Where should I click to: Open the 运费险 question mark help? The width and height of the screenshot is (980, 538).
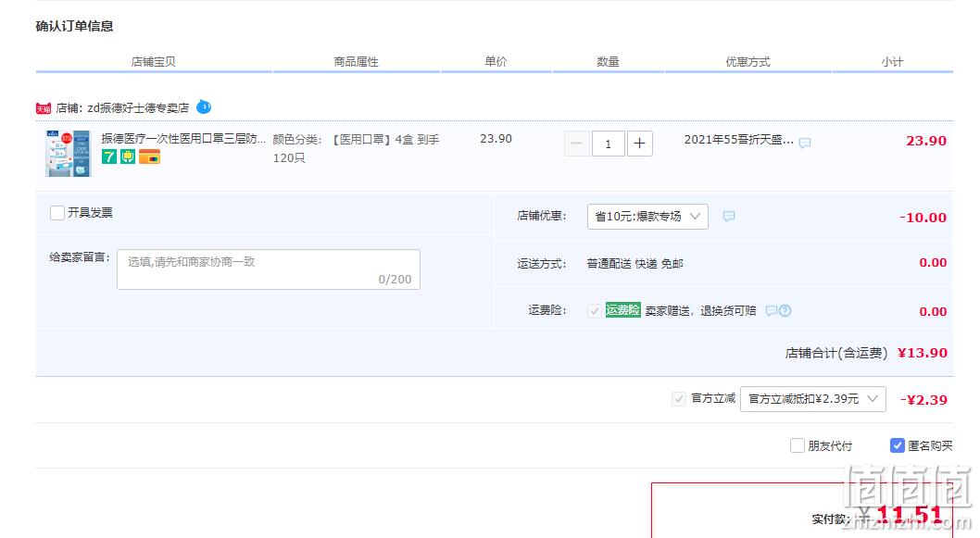785,310
